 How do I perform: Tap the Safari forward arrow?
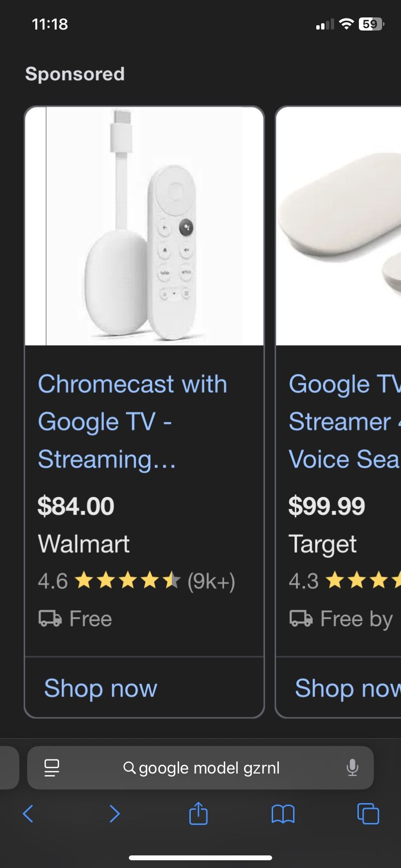114,814
